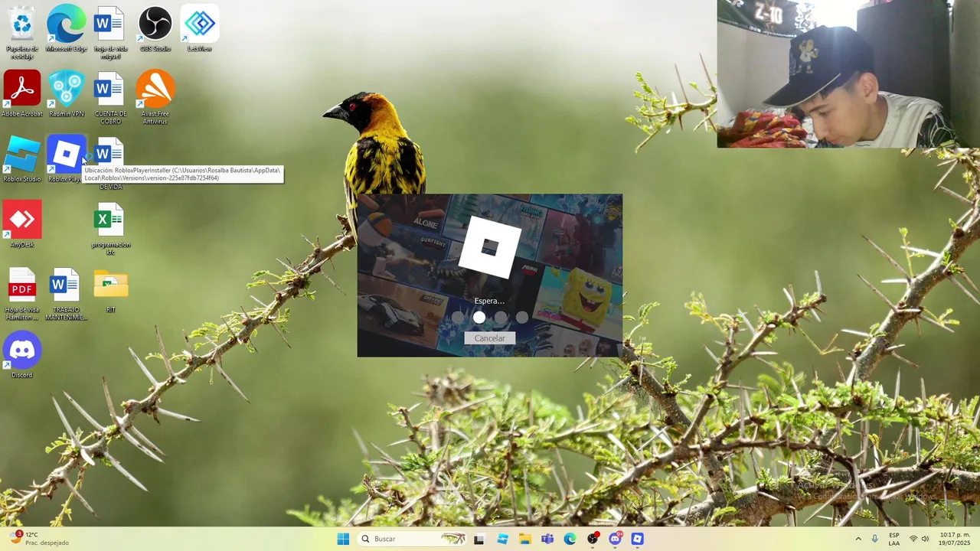Open File Explorer from the taskbar

point(524,539)
